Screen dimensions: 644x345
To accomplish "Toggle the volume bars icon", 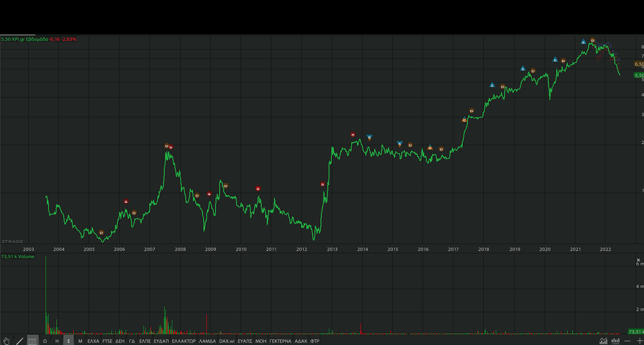I will tap(615, 341).
